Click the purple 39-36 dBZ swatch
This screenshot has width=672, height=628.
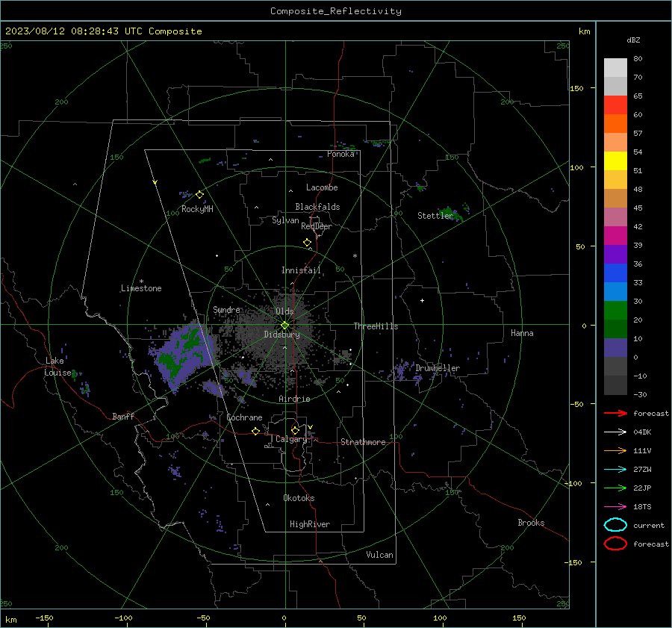coord(615,254)
